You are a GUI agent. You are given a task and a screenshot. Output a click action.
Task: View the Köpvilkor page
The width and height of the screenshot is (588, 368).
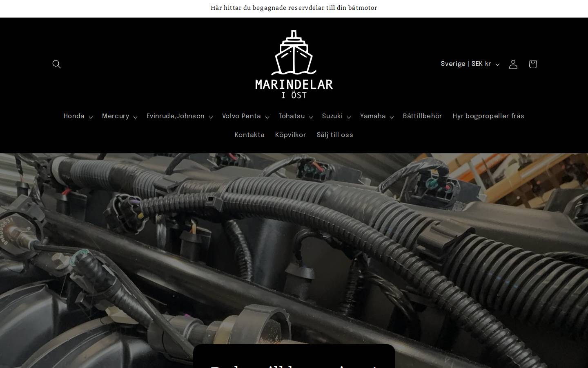[291, 135]
